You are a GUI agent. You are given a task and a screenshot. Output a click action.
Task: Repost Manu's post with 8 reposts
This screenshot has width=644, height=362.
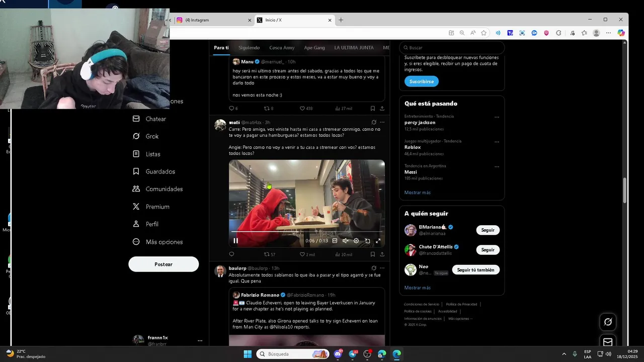point(269,108)
